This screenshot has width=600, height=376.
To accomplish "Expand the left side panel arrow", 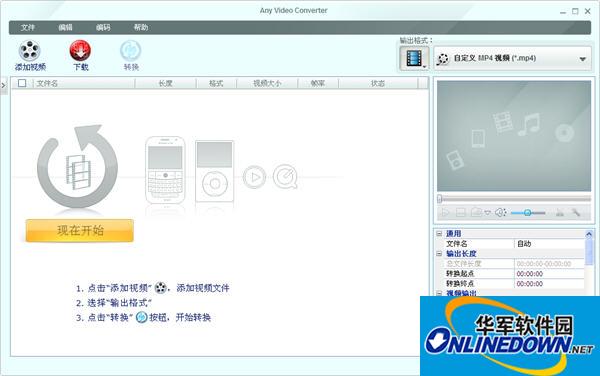I will click(x=3, y=85).
